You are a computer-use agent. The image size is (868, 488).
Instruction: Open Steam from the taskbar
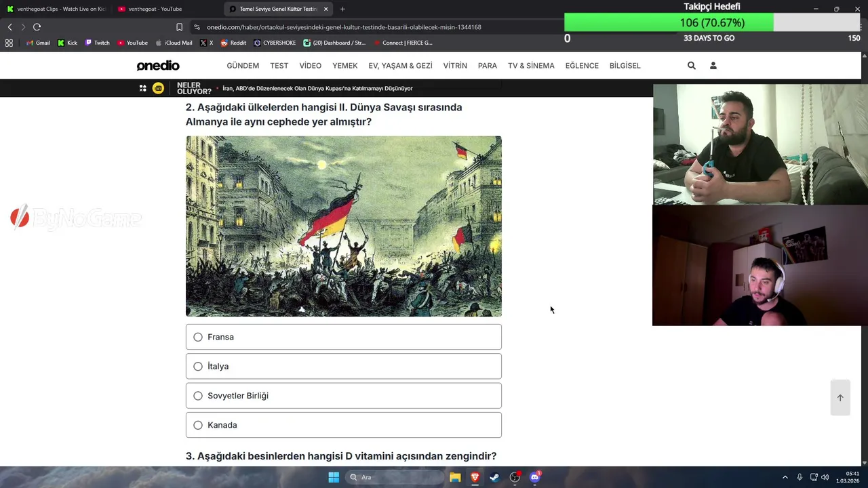(494, 477)
